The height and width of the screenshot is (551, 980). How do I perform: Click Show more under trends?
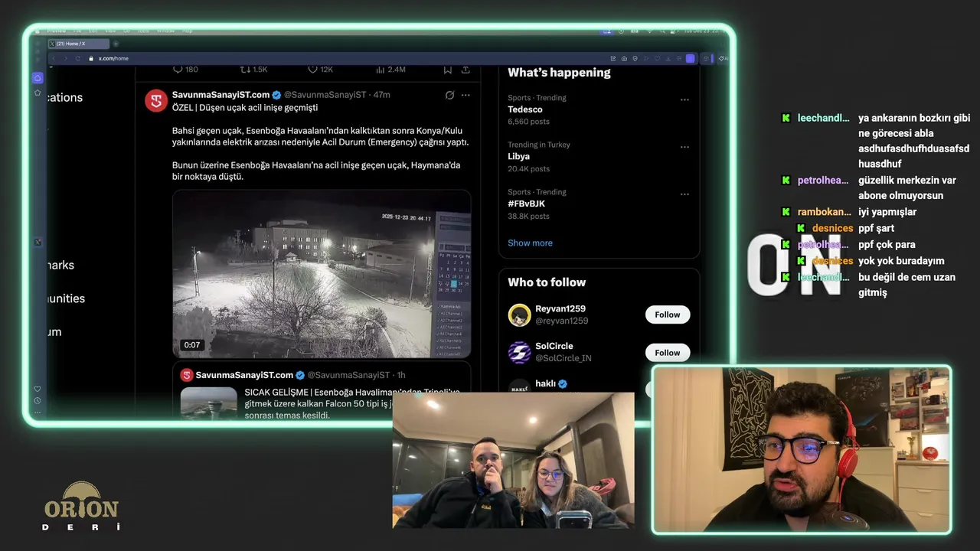(x=530, y=243)
